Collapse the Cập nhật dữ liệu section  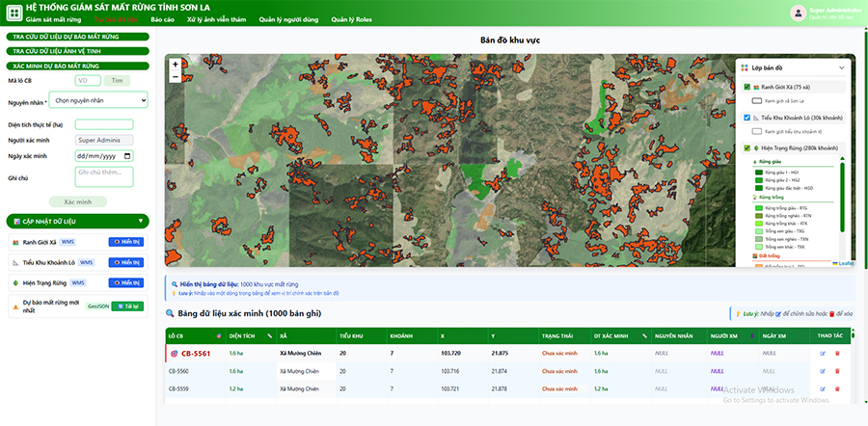(x=143, y=221)
